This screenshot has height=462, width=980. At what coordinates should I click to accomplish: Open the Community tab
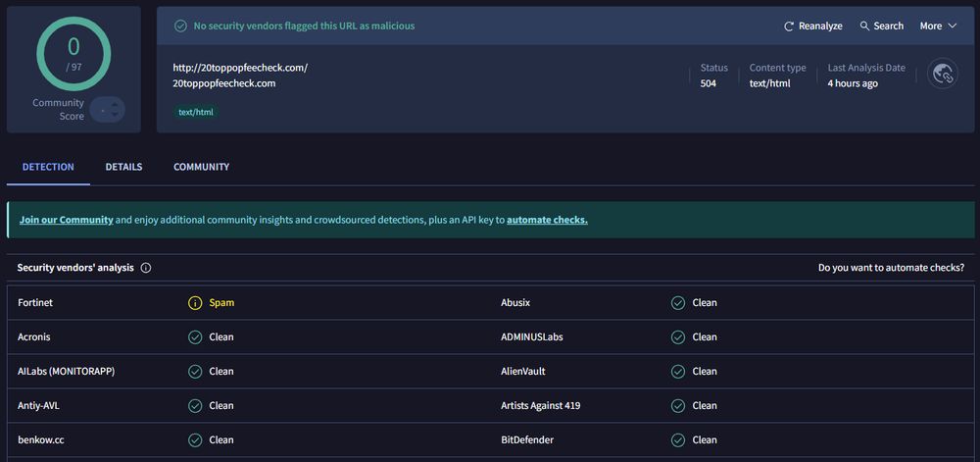click(201, 167)
